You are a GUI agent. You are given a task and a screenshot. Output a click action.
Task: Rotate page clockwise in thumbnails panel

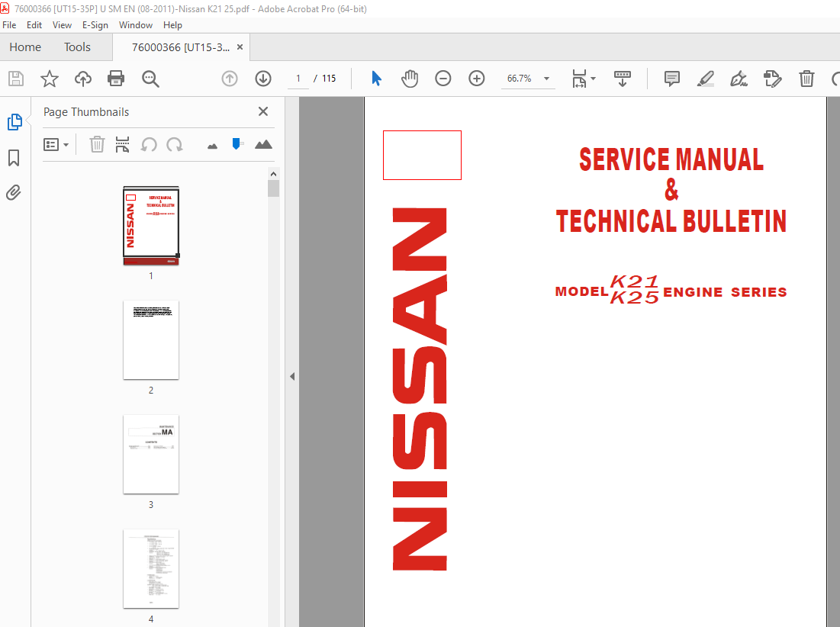point(175,145)
